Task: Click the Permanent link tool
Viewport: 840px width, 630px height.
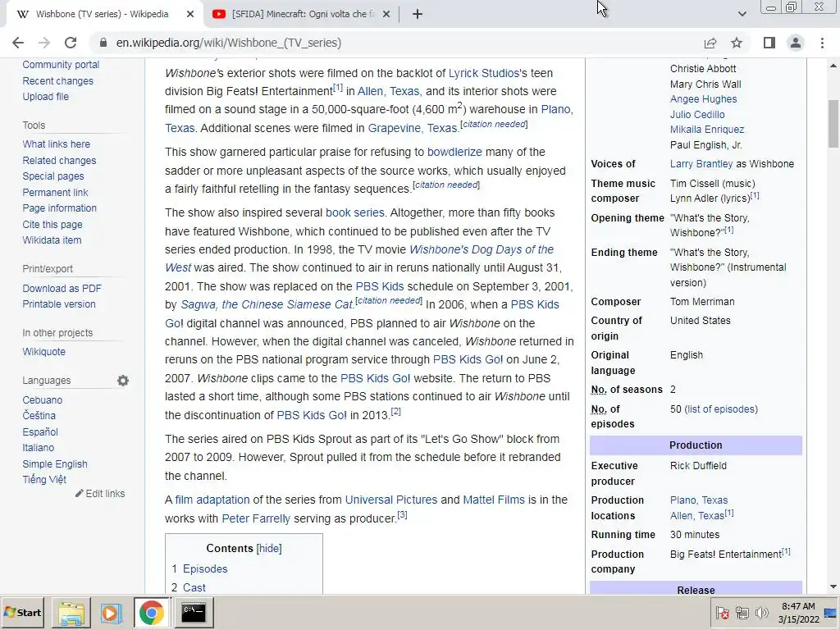Action: coord(55,192)
